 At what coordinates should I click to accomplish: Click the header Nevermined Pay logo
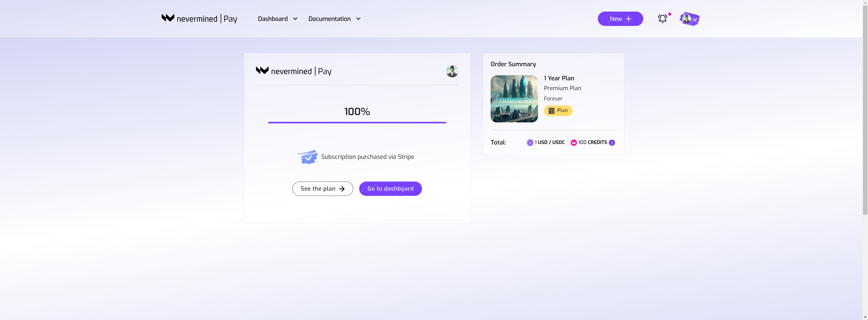(x=199, y=19)
